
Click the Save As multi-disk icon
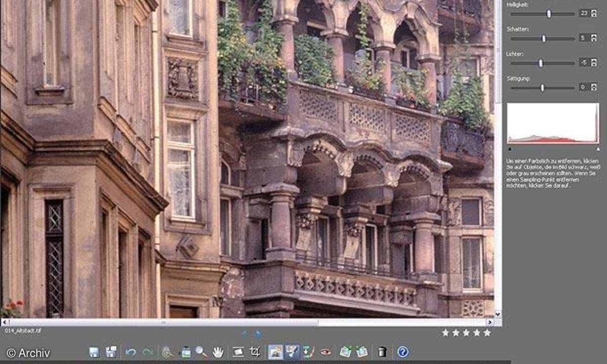pos(111,352)
